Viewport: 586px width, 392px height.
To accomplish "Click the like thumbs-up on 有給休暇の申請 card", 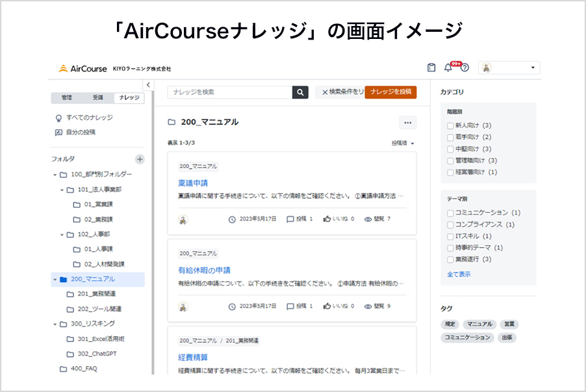I will pos(327,306).
